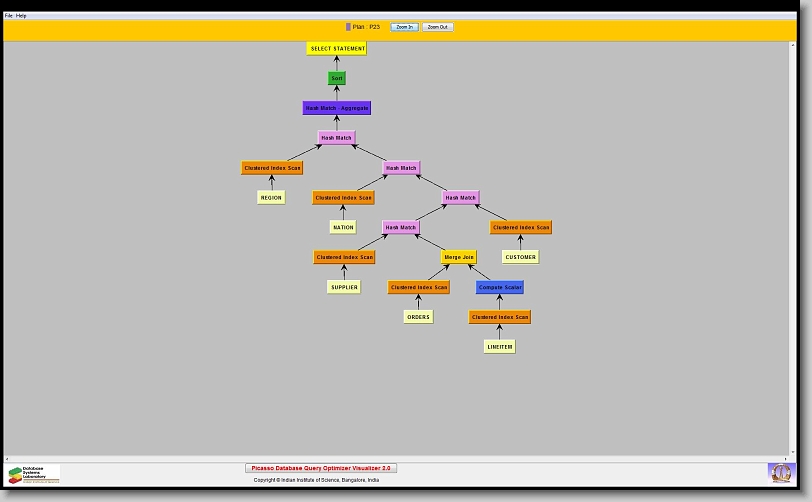The image size is (812, 502).
Task: Click the Hash Match - Aggregate node
Action: point(337,108)
